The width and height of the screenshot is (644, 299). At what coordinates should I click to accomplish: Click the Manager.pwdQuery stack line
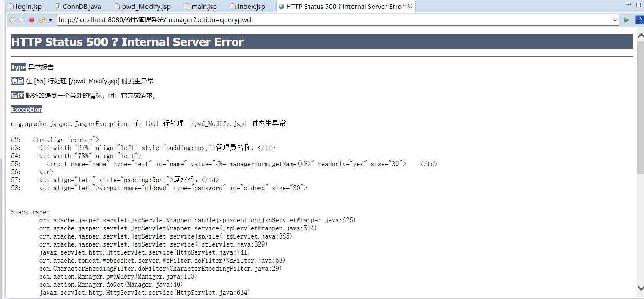[x=118, y=277]
